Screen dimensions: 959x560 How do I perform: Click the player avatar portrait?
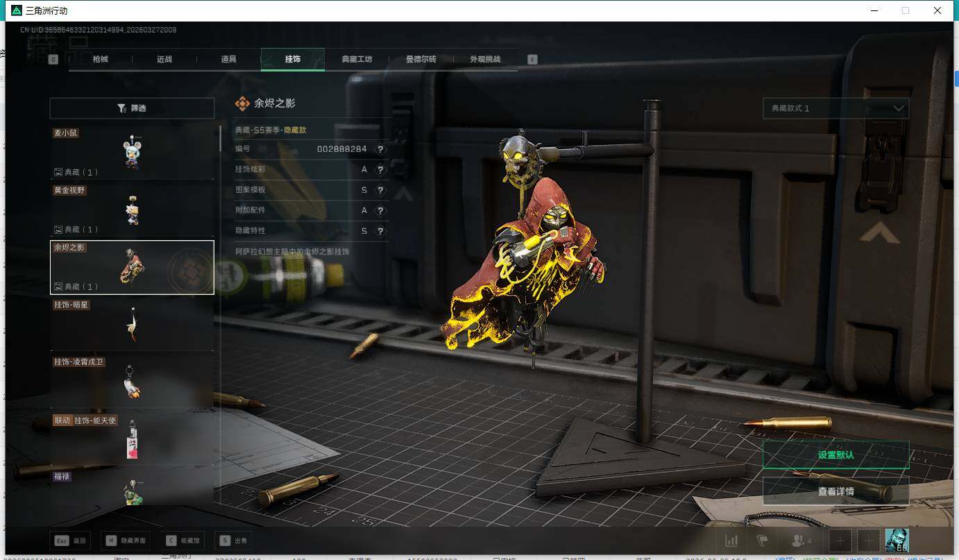pyautogui.click(x=897, y=541)
